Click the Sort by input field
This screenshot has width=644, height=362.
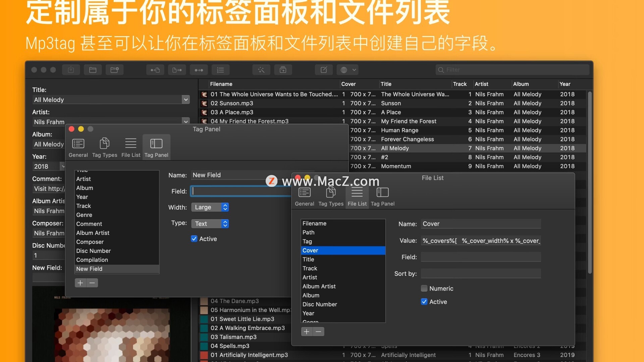481,274
